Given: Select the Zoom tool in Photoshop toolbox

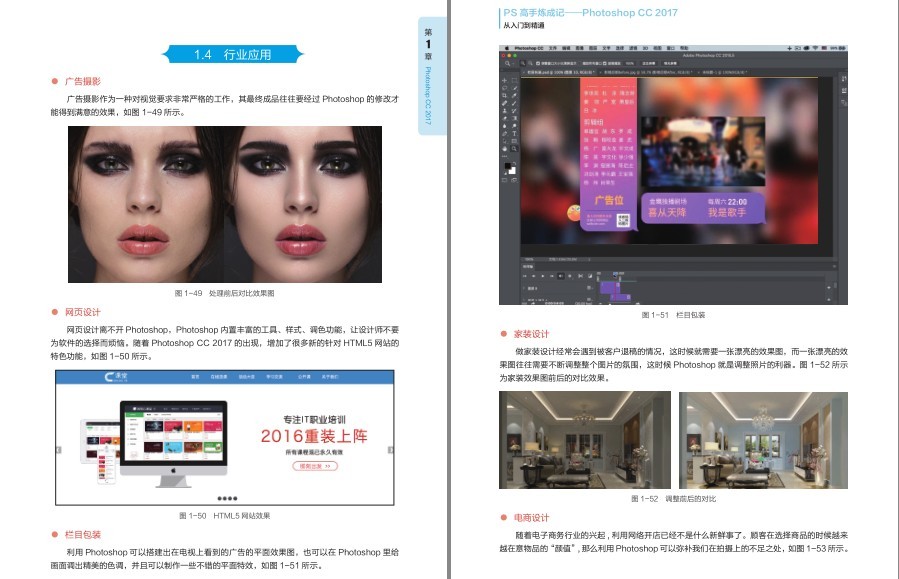Looking at the screenshot, I should click(x=514, y=148).
